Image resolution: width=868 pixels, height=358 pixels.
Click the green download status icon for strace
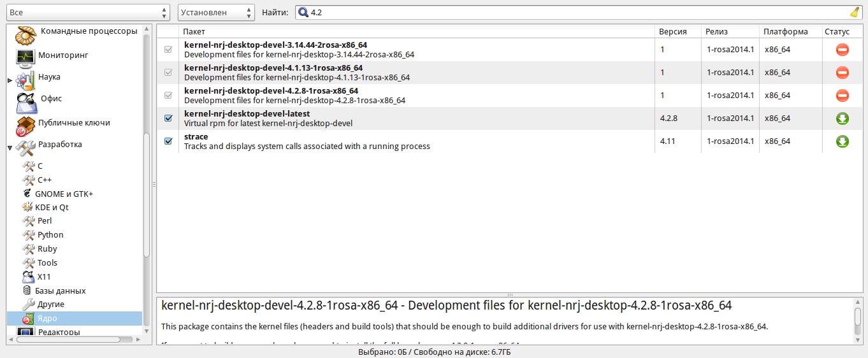(x=842, y=141)
